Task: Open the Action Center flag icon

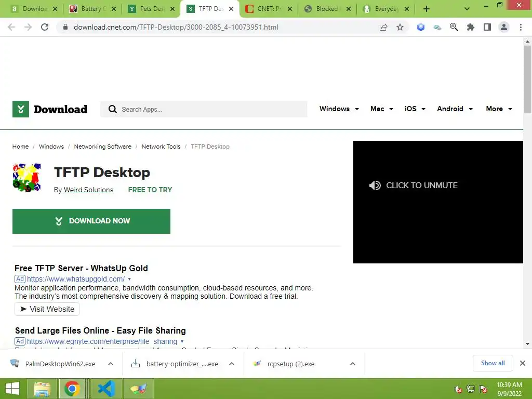Action: coord(483,389)
